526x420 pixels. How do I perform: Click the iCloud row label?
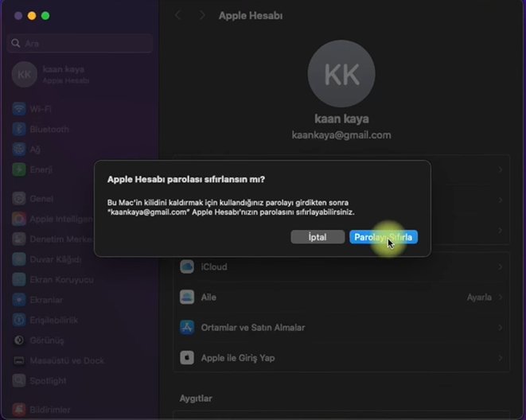tap(214, 266)
